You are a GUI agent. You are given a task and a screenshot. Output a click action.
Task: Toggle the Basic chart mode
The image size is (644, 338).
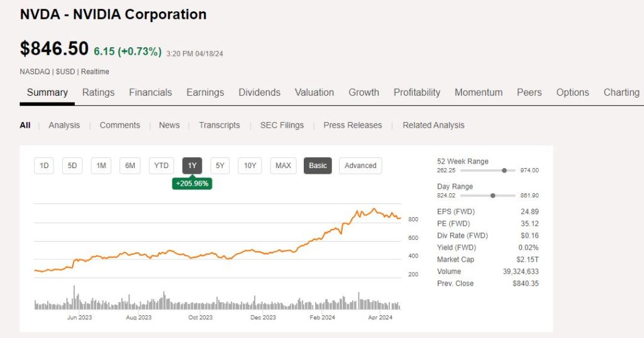tap(318, 166)
